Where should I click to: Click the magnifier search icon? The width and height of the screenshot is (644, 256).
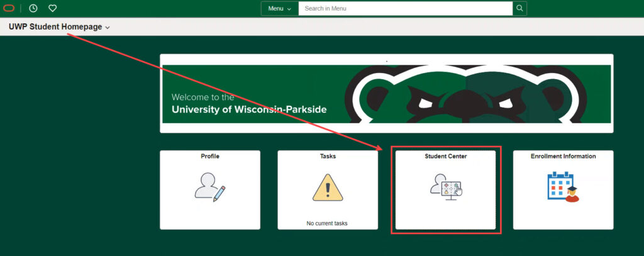click(x=519, y=8)
